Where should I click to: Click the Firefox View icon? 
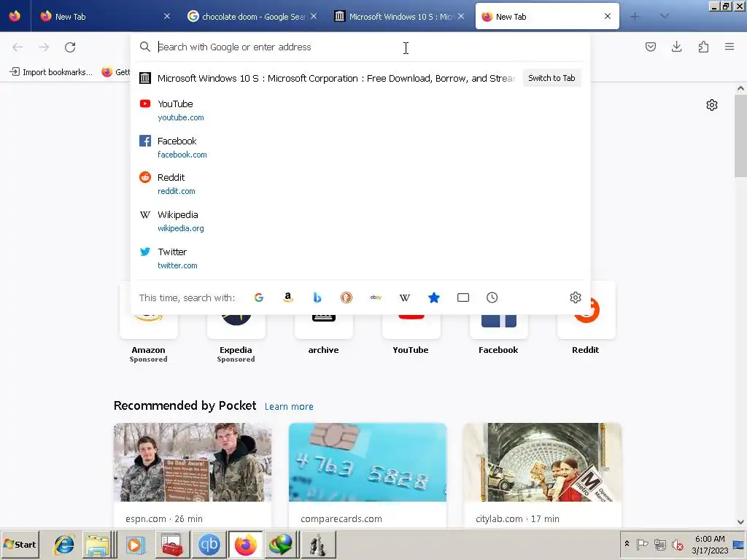tap(15, 16)
